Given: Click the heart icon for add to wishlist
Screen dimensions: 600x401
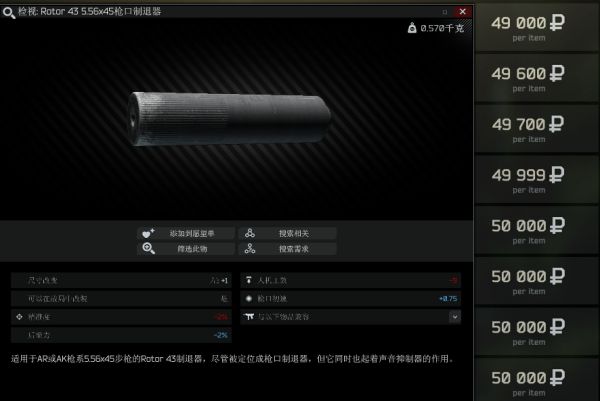Looking at the screenshot, I should point(148,233).
